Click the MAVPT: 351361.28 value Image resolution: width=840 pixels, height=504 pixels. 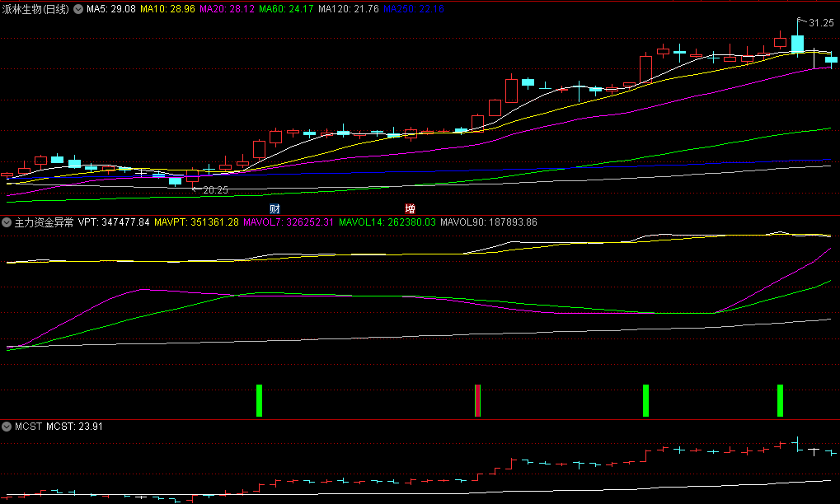tap(197, 222)
